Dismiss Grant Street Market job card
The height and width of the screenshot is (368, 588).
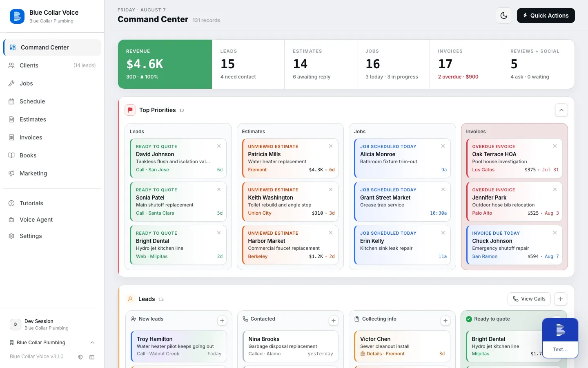point(443,189)
